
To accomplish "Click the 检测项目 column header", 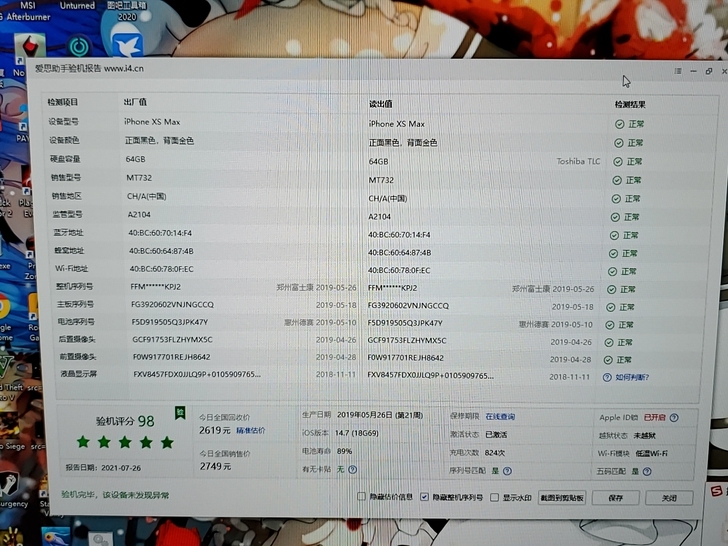I will coord(63,102).
